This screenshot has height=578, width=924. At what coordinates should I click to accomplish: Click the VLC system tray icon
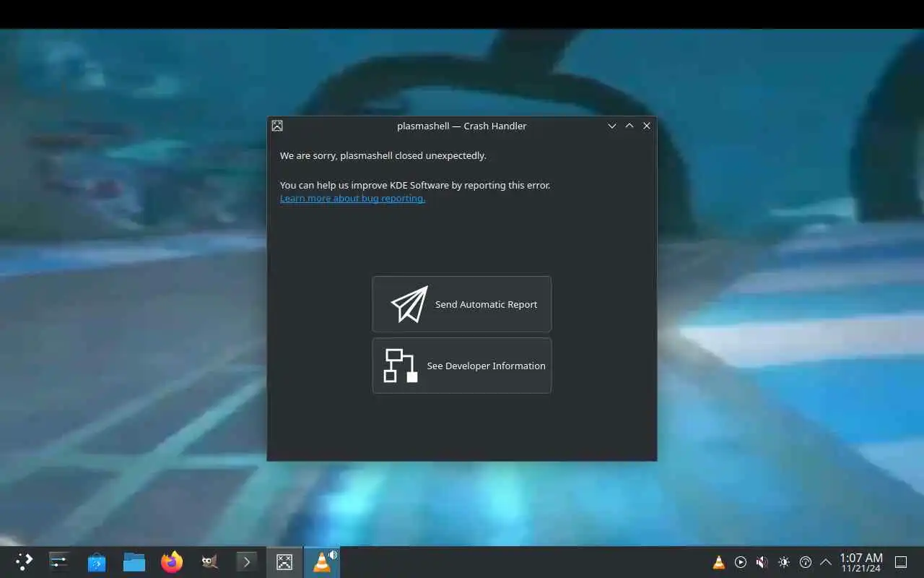[719, 562]
